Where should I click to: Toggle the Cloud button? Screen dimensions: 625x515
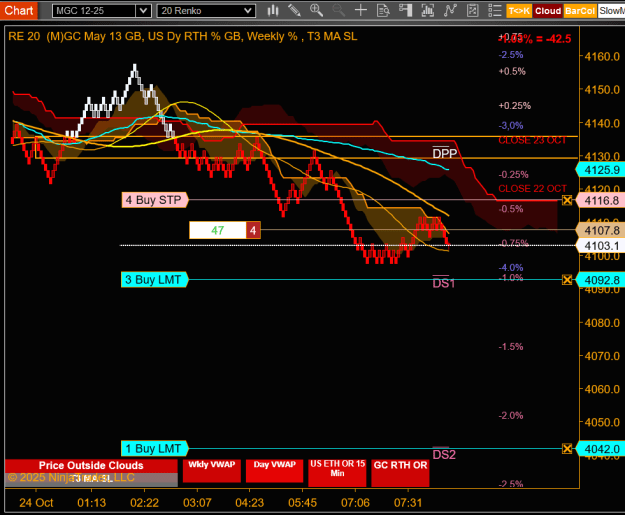pyautogui.click(x=548, y=11)
